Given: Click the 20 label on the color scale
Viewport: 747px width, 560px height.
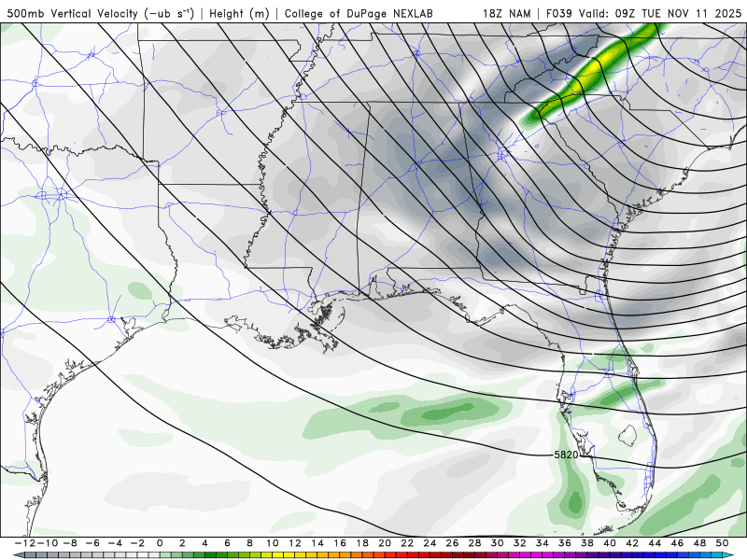Looking at the screenshot, I should click(385, 543).
